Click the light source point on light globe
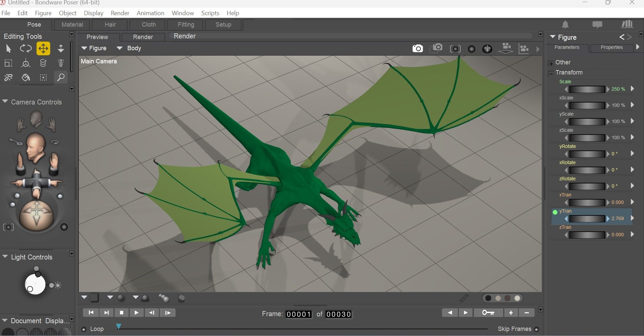The width and height of the screenshot is (644, 336). click(x=30, y=289)
